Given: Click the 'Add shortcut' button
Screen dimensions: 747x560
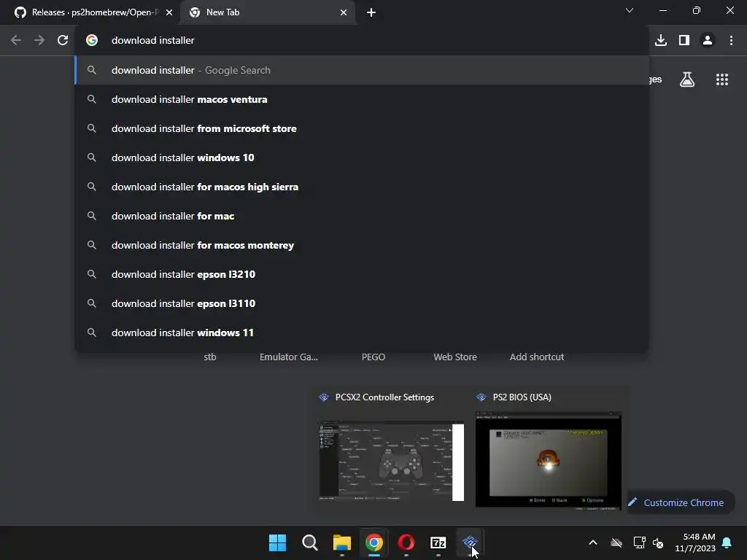Looking at the screenshot, I should tap(536, 357).
